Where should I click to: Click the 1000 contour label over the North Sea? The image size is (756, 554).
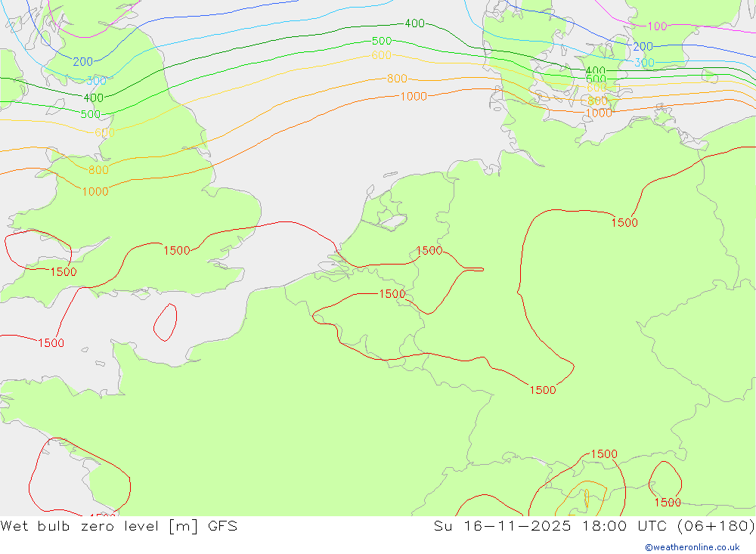coord(414,97)
